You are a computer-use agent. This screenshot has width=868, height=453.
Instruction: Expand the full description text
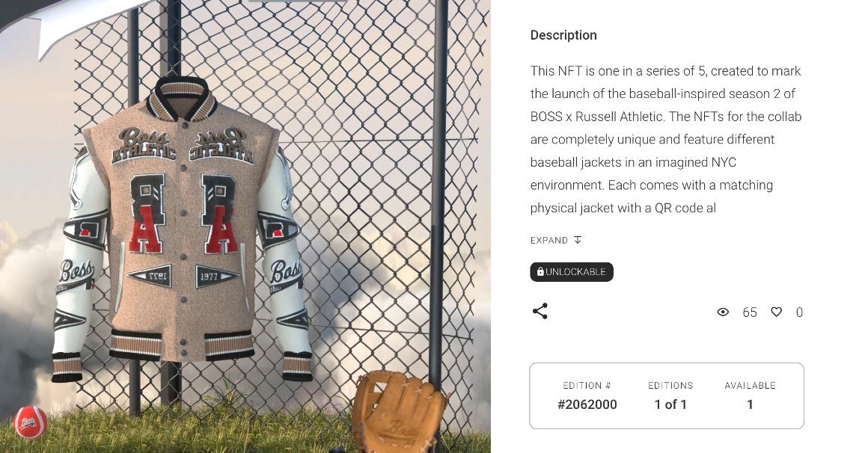(556, 240)
